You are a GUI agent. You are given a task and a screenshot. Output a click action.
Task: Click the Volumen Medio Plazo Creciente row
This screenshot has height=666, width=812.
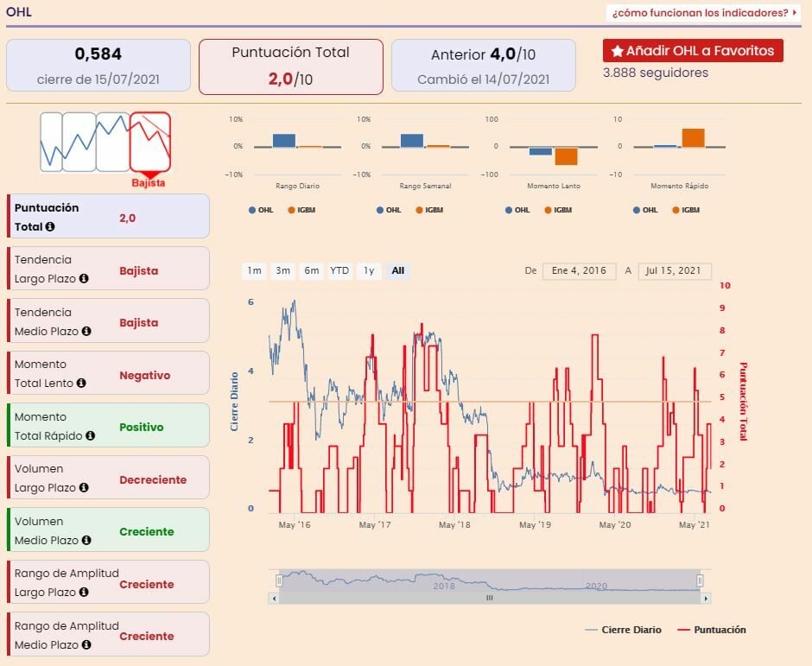(x=108, y=530)
